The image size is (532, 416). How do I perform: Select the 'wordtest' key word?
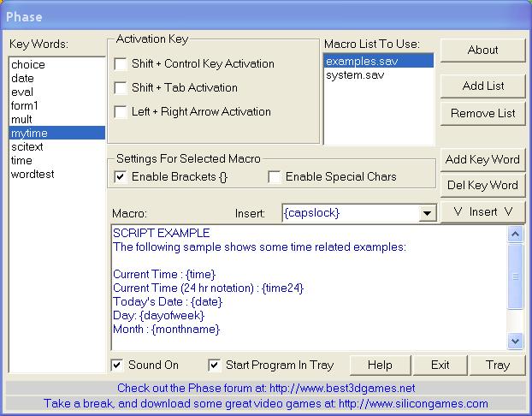point(32,175)
